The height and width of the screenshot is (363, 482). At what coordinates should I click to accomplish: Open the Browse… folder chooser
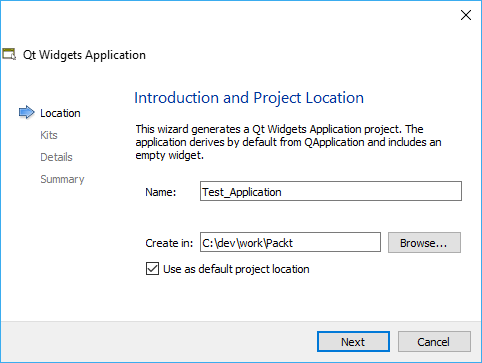pyautogui.click(x=424, y=243)
